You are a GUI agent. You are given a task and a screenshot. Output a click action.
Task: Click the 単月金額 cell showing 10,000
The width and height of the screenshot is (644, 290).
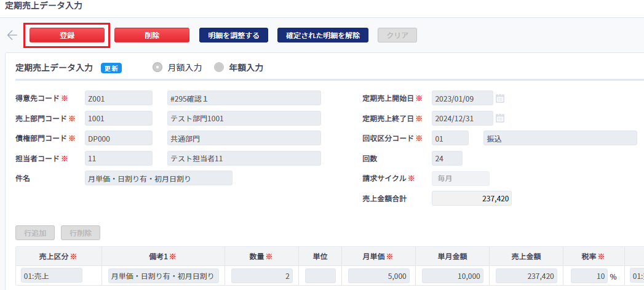click(x=453, y=276)
